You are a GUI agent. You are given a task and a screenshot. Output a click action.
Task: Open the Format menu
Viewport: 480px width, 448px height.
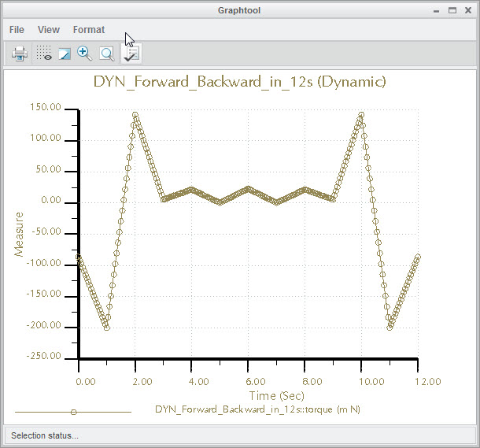tap(89, 30)
